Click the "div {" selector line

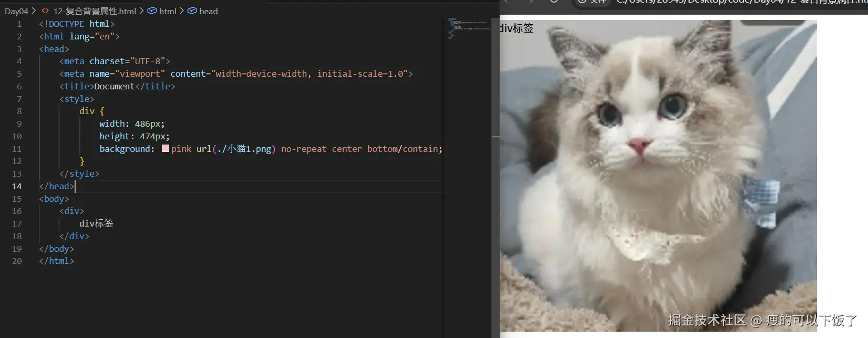[92, 111]
